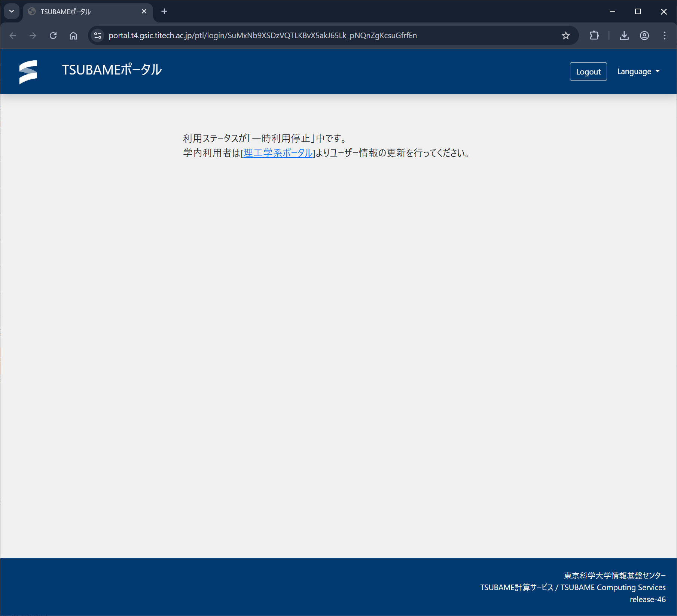This screenshot has height=616, width=677.
Task: Select the TSUBAMEポータル browser tab
Action: (82, 12)
